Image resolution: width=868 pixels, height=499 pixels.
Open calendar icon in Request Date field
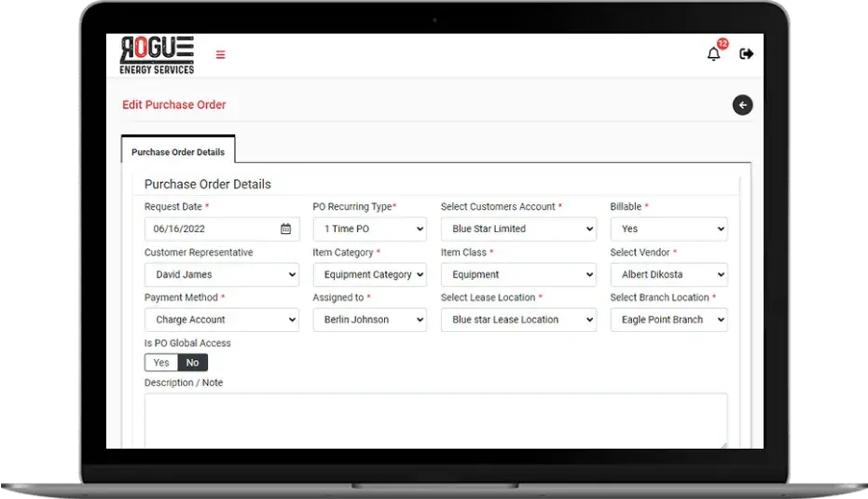285,229
